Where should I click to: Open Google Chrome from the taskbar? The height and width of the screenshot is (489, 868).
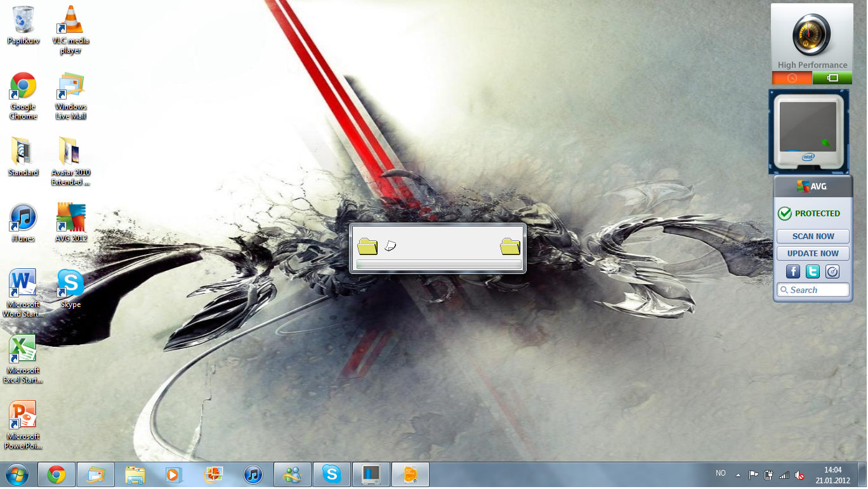pyautogui.click(x=56, y=474)
